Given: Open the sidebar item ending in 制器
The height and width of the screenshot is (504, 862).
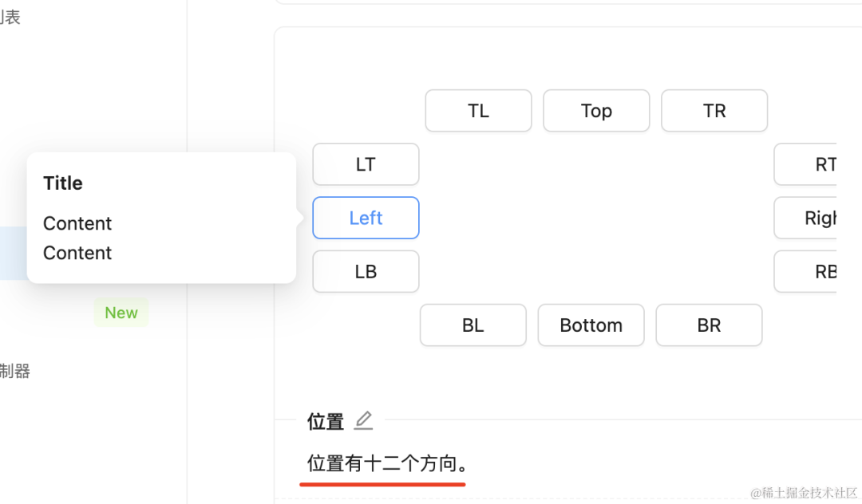Looking at the screenshot, I should (x=14, y=371).
